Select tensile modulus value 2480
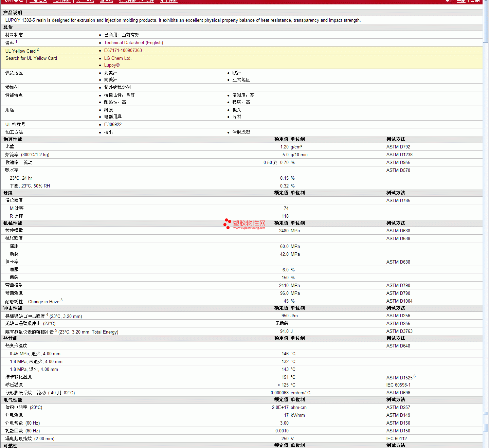The width and height of the screenshot is (489, 448). coord(284,231)
